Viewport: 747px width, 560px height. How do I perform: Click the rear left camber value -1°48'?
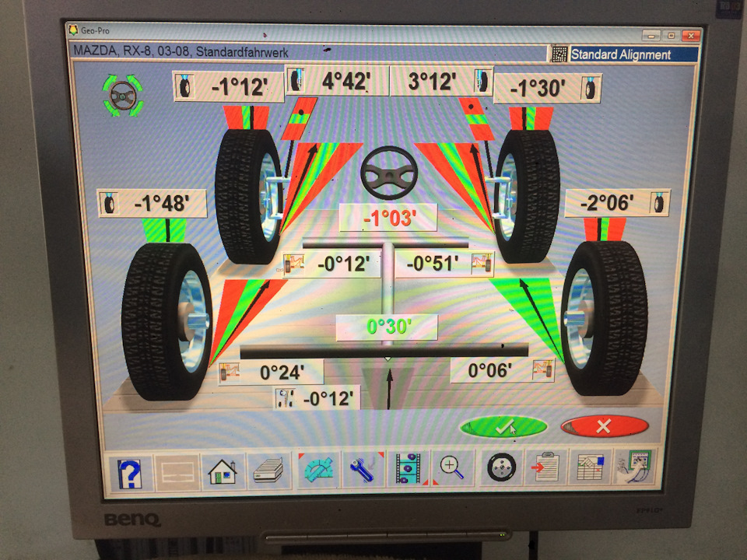click(162, 203)
